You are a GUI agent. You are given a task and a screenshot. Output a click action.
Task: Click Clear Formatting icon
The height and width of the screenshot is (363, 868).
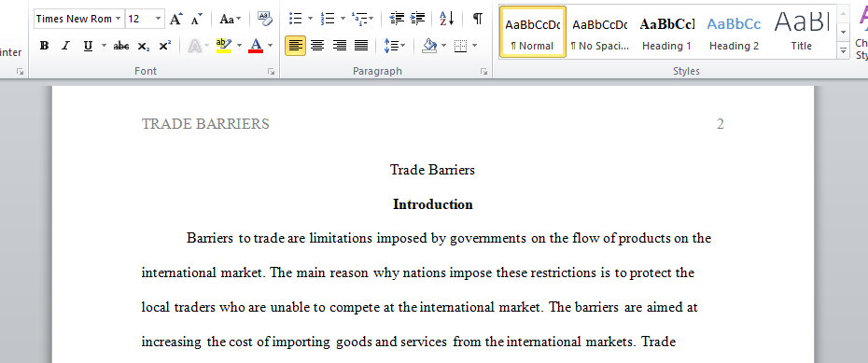(x=265, y=19)
